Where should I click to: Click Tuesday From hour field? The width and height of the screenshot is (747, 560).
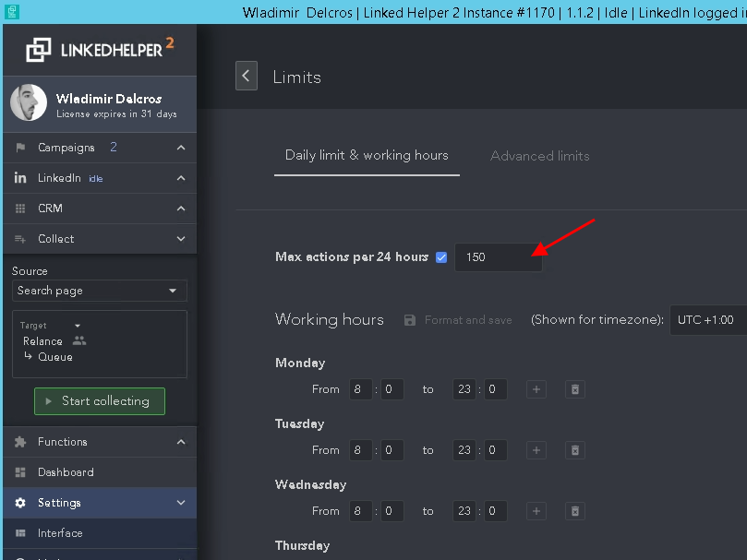coord(361,450)
